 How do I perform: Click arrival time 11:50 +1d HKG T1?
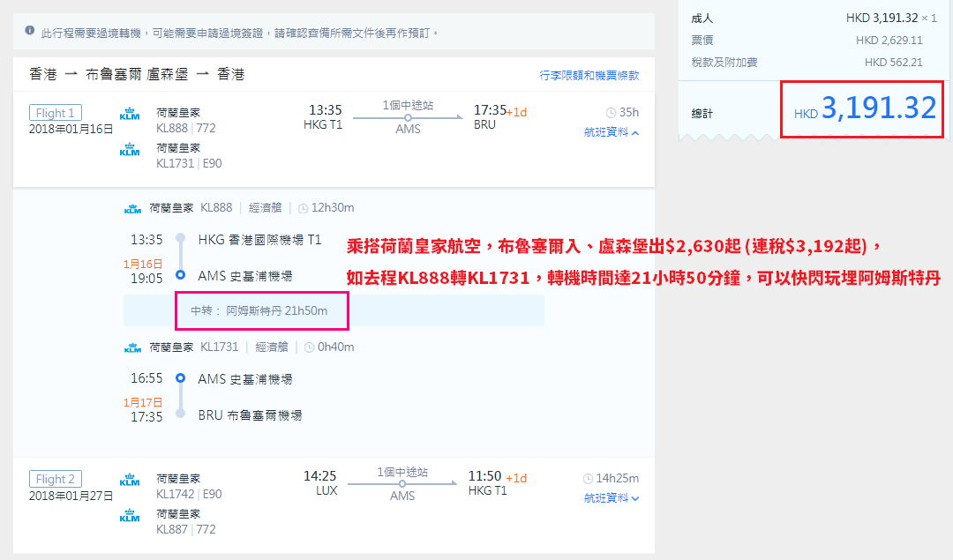tap(497, 483)
